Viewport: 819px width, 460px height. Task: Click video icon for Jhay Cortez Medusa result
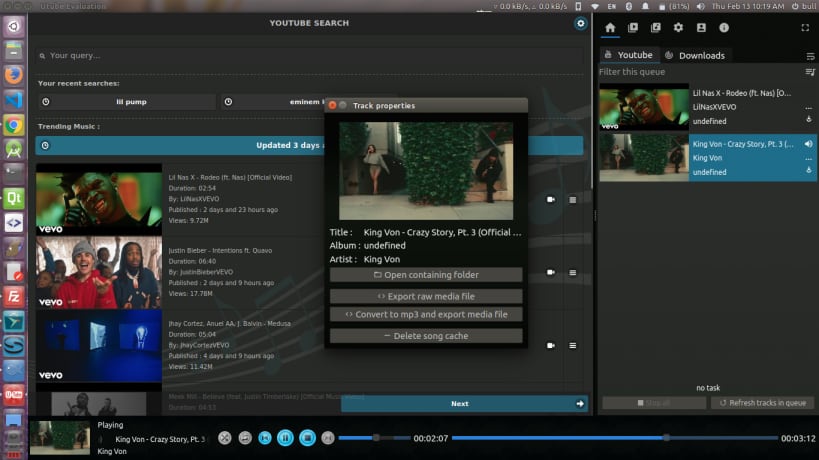pyautogui.click(x=551, y=346)
